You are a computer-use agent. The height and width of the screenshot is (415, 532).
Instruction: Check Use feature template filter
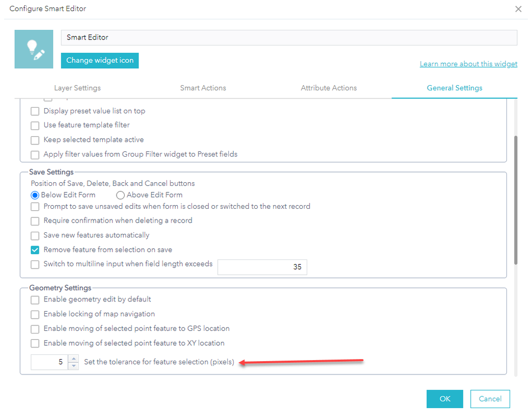coord(35,126)
